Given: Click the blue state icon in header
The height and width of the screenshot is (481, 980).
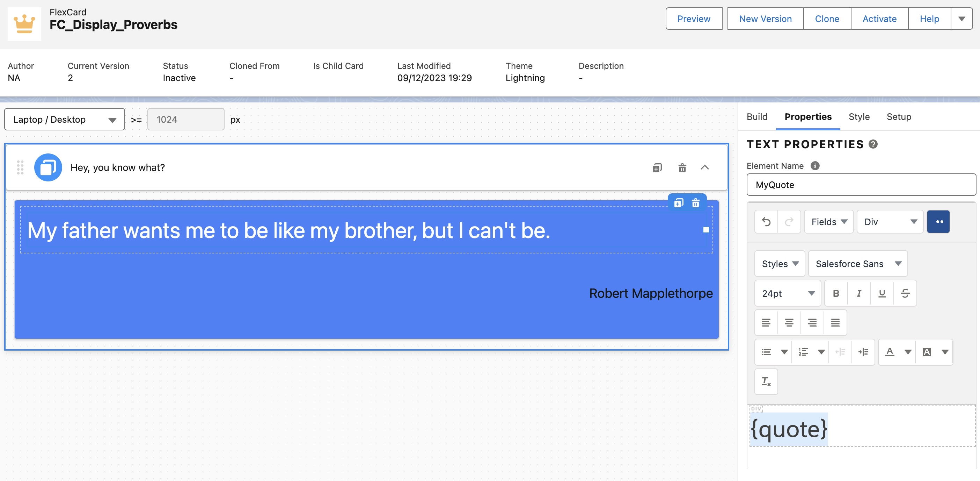Looking at the screenshot, I should (x=48, y=167).
